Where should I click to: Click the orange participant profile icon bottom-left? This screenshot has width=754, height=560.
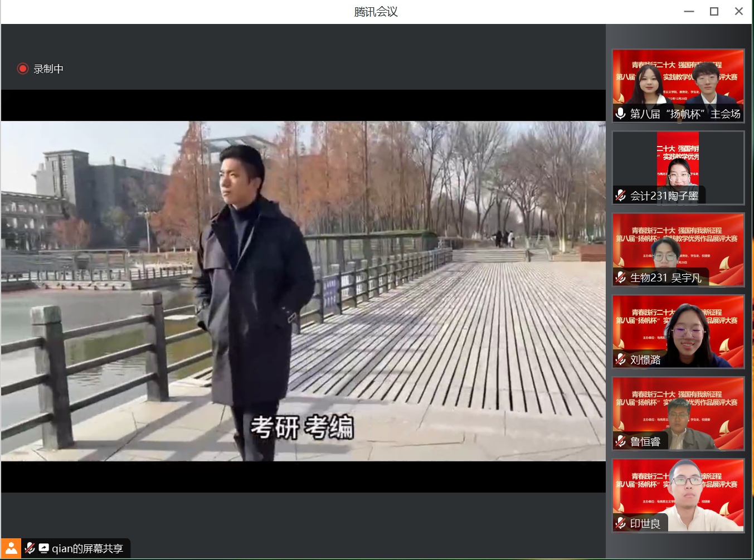tap(12, 548)
